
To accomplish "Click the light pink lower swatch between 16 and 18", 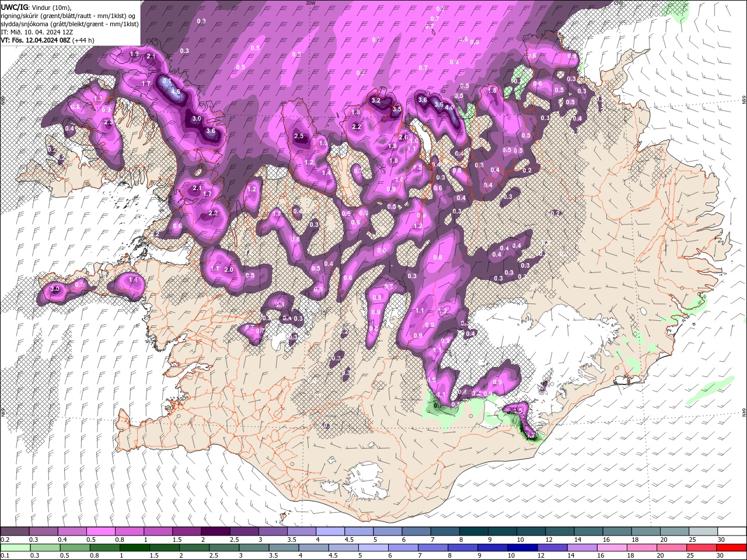I will pos(611,547).
